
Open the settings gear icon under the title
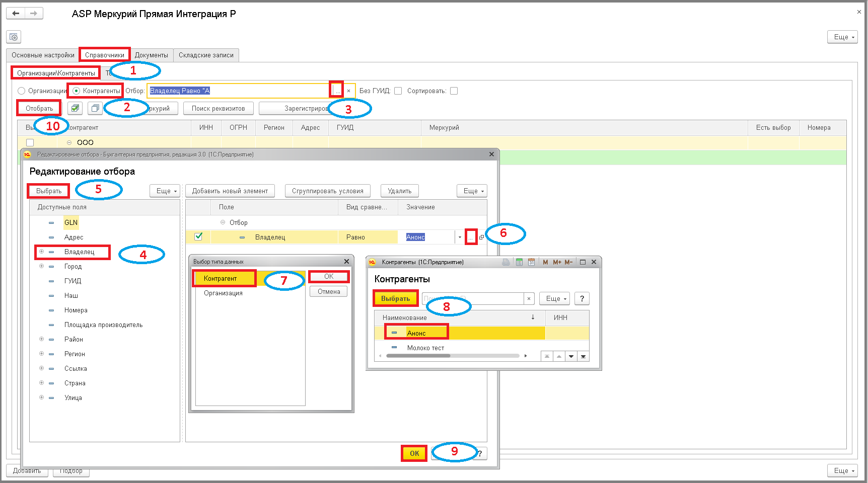pos(14,37)
